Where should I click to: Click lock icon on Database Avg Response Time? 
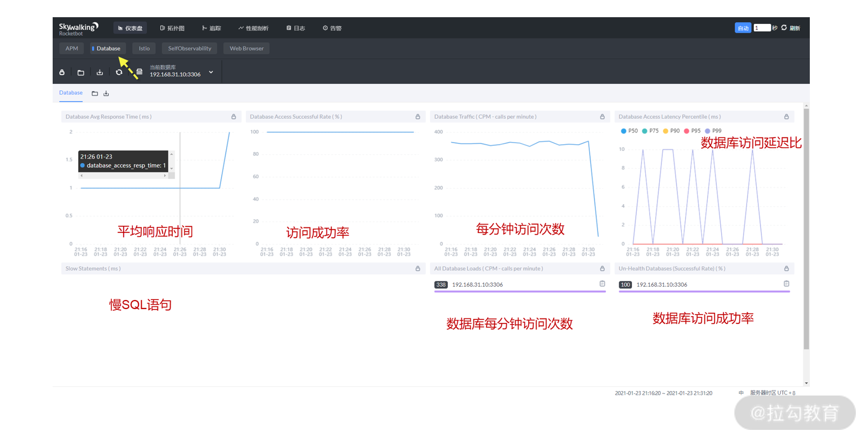[233, 116]
